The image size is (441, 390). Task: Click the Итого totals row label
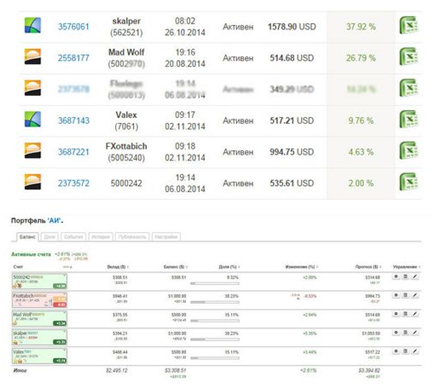(x=20, y=370)
